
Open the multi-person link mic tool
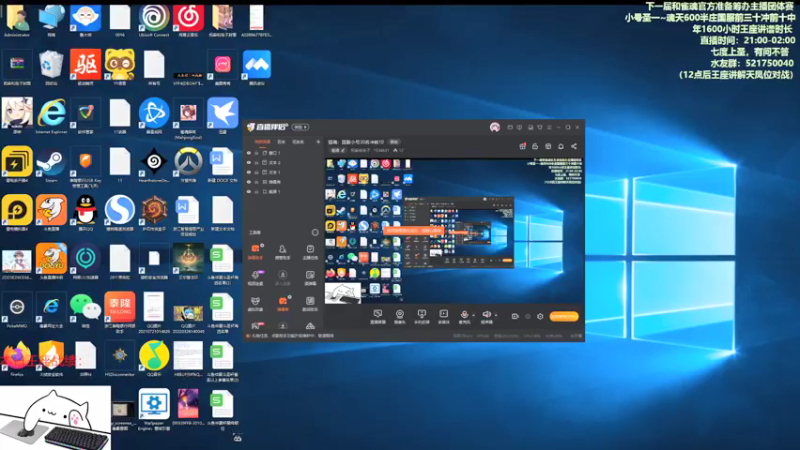[x=282, y=278]
